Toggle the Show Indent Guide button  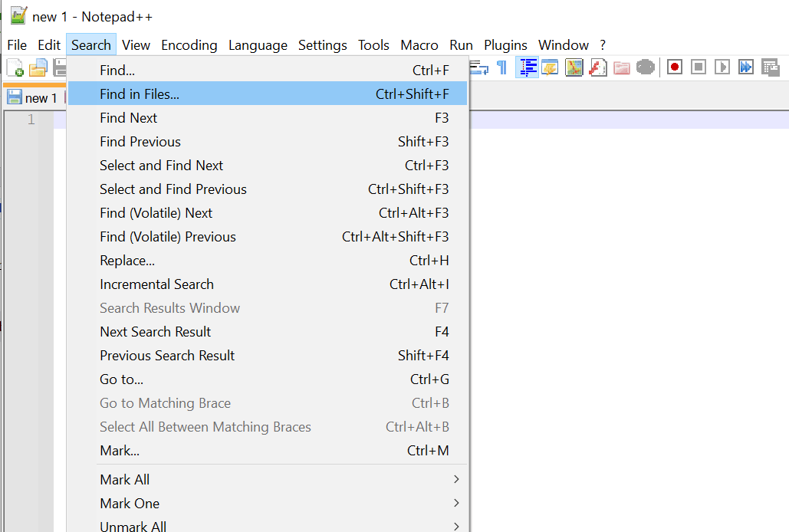click(527, 67)
